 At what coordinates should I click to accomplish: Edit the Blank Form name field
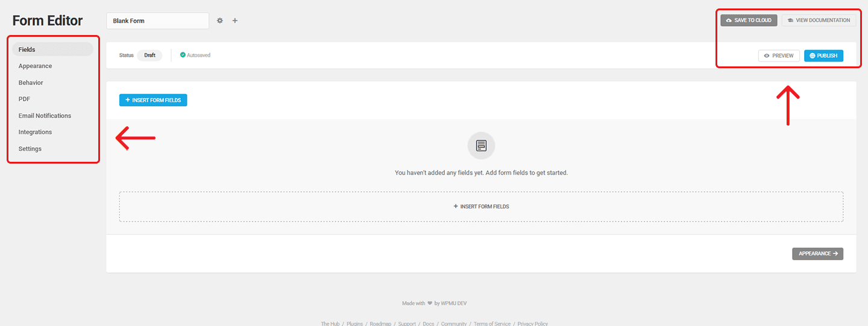(158, 21)
